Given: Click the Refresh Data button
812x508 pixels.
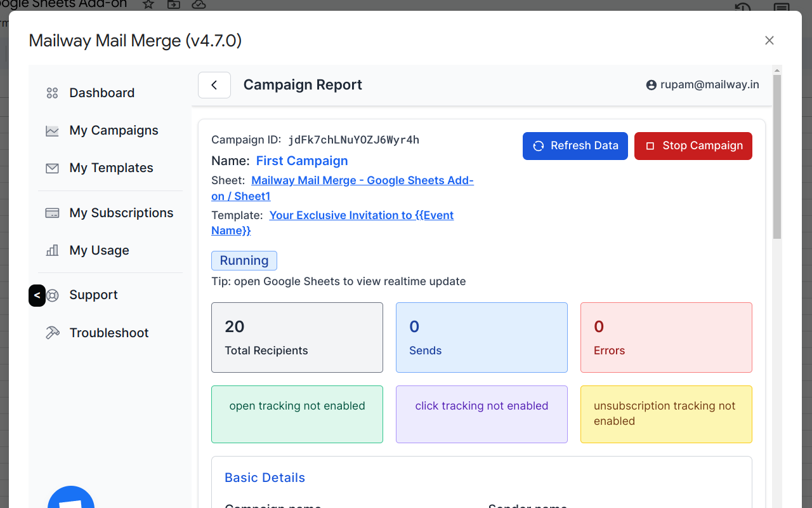Looking at the screenshot, I should pos(575,145).
